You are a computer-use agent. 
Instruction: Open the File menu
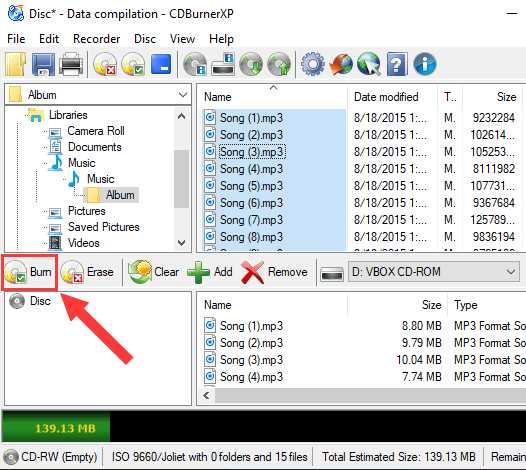16,39
